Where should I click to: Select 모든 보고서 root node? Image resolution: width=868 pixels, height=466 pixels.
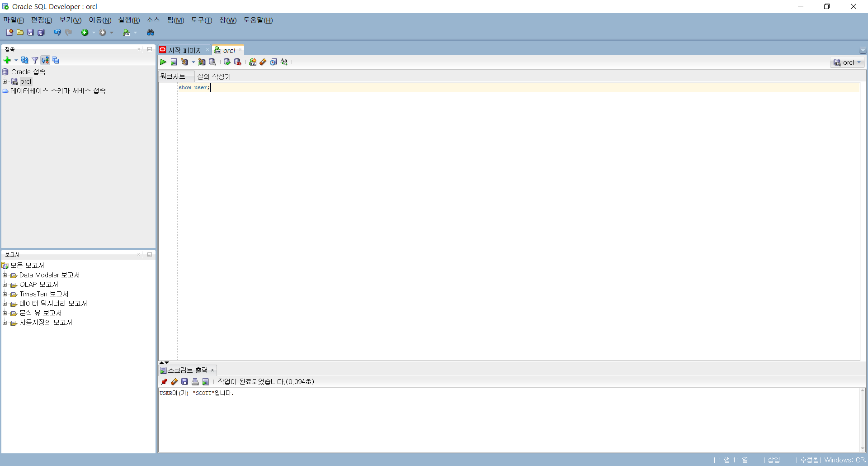[27, 266]
